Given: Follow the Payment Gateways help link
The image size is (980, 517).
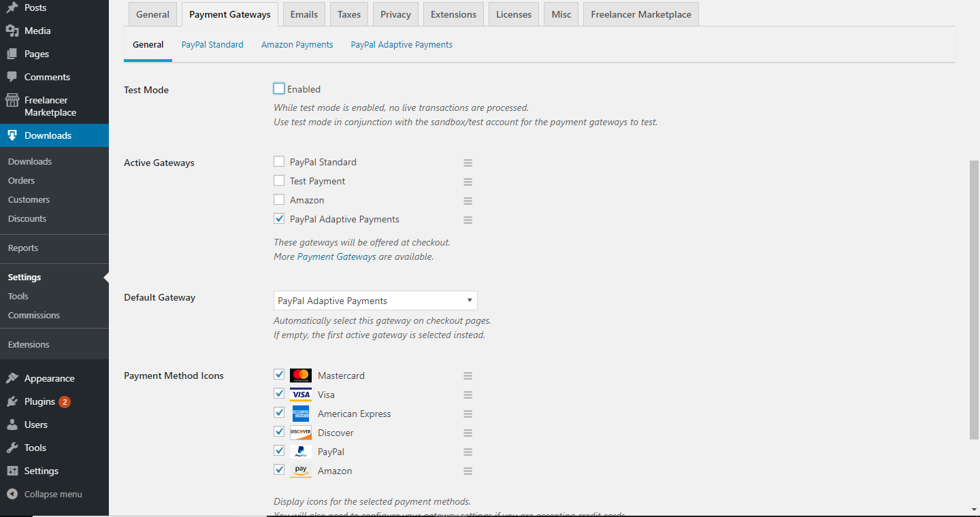Looking at the screenshot, I should (337, 256).
